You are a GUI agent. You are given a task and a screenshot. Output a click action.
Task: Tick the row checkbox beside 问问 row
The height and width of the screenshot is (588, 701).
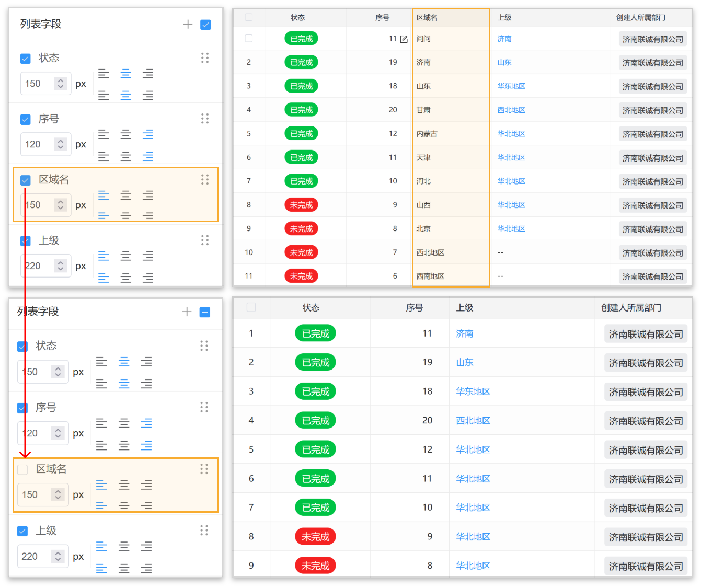click(x=249, y=39)
